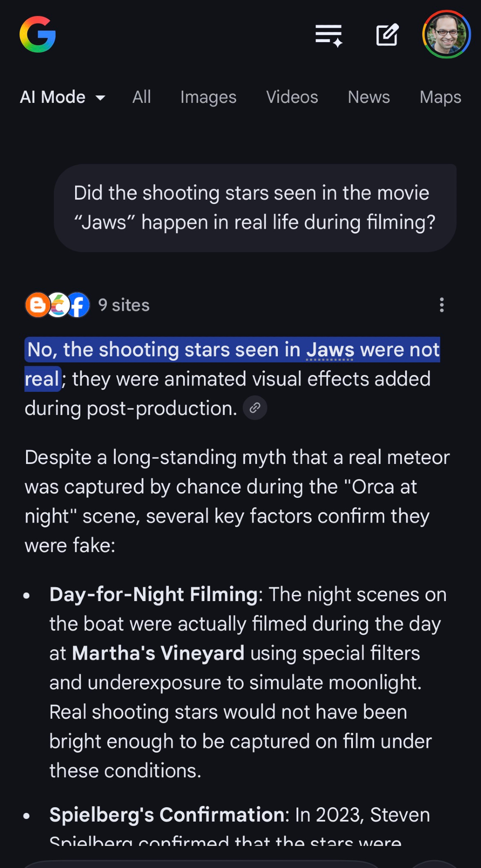Tap the user query bubble about Jaws

point(255,208)
